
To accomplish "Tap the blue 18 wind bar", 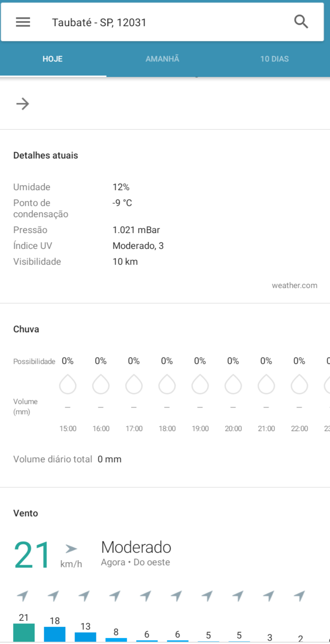I will point(55,634).
